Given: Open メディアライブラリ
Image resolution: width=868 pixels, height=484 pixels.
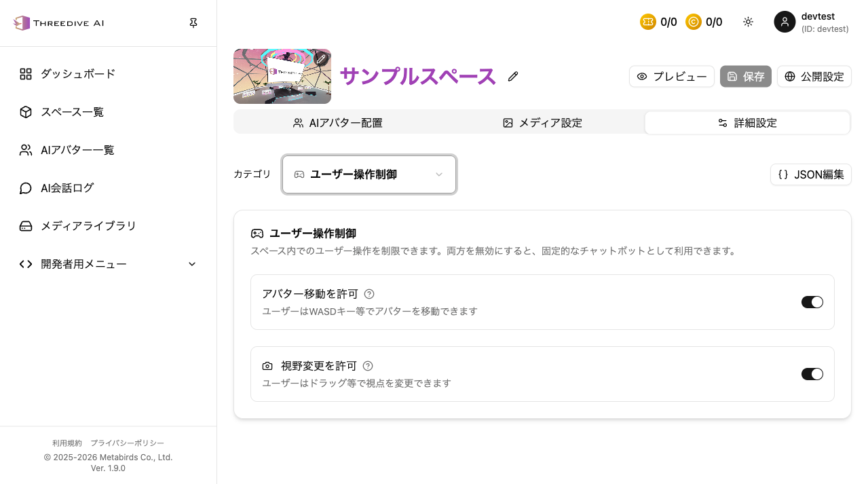Looking at the screenshot, I should click(x=109, y=226).
